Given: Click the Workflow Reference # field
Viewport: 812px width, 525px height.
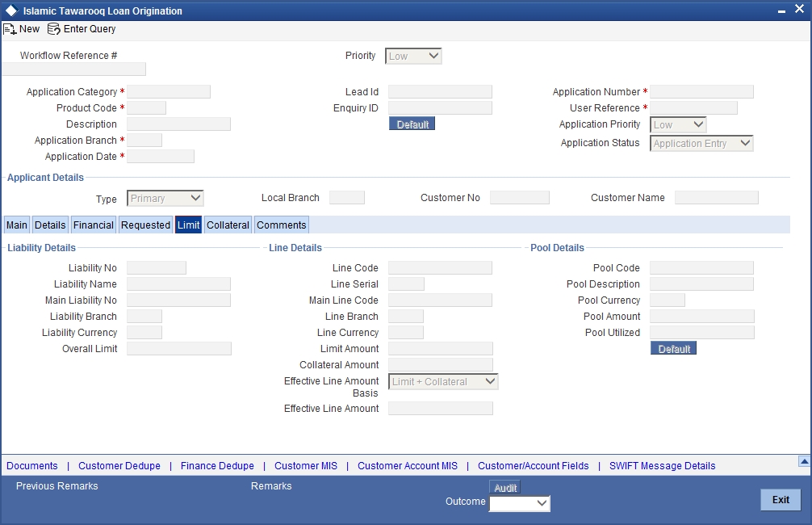Looking at the screenshot, I should coord(73,69).
